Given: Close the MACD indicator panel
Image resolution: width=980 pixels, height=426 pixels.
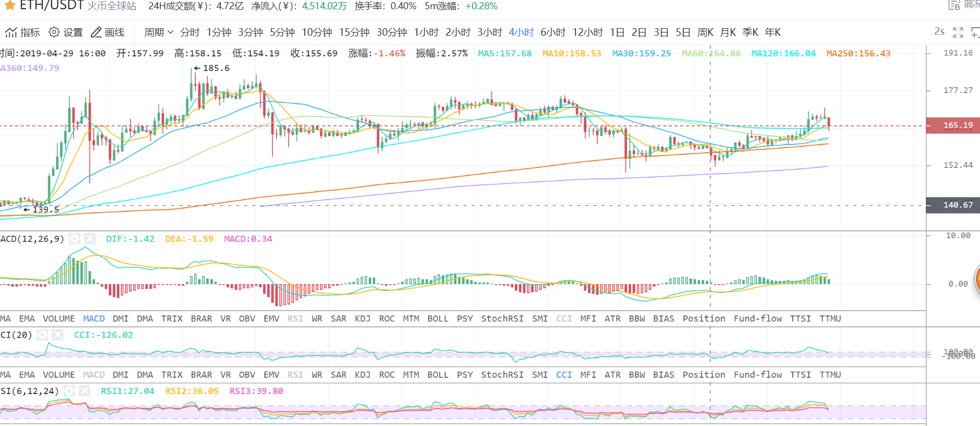Looking at the screenshot, I should tap(90, 239).
